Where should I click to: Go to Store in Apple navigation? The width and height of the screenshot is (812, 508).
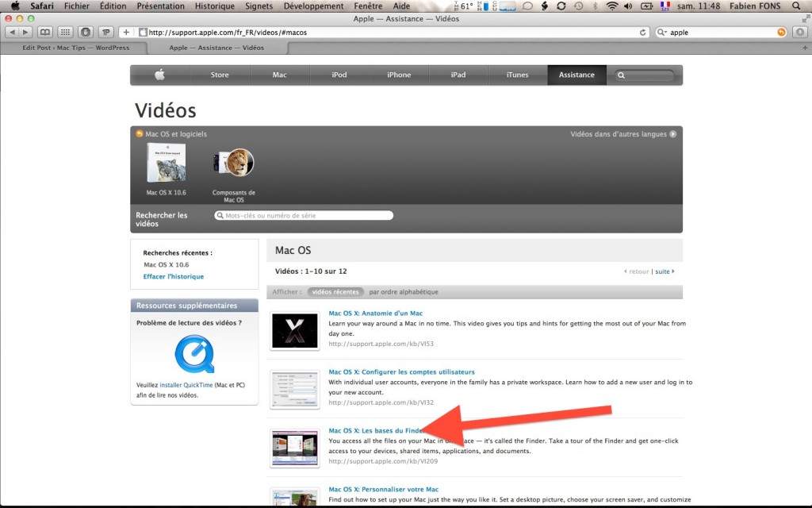pos(220,75)
